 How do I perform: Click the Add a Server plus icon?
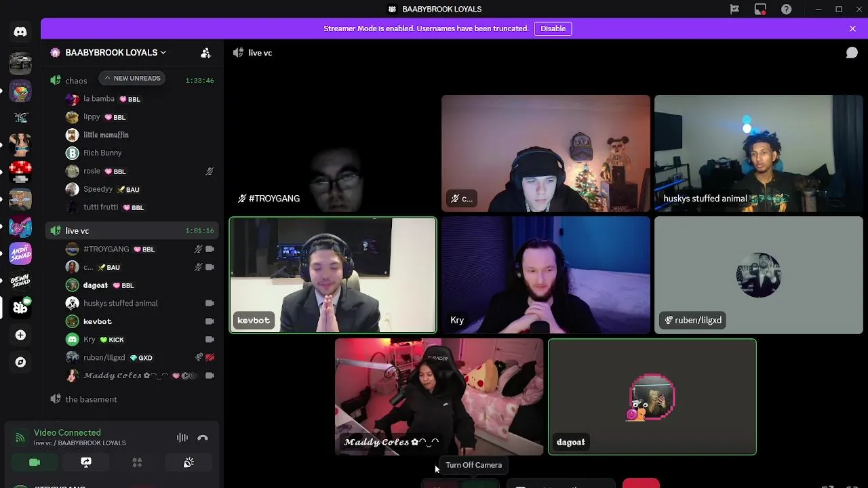coord(20,335)
